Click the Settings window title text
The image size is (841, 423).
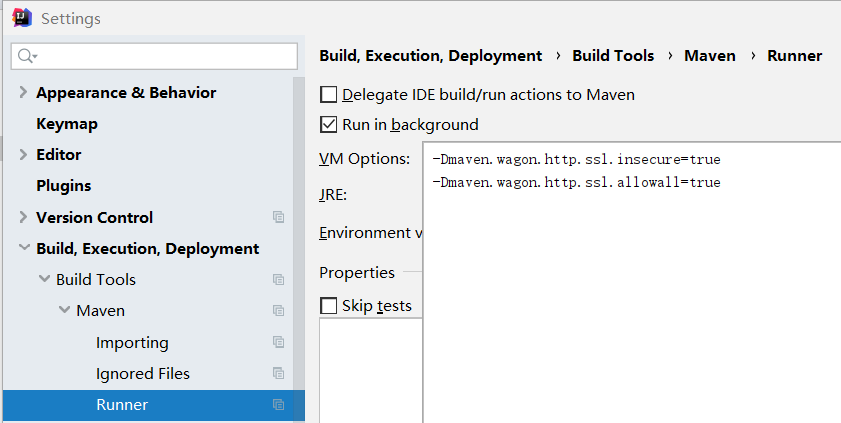pos(71,19)
